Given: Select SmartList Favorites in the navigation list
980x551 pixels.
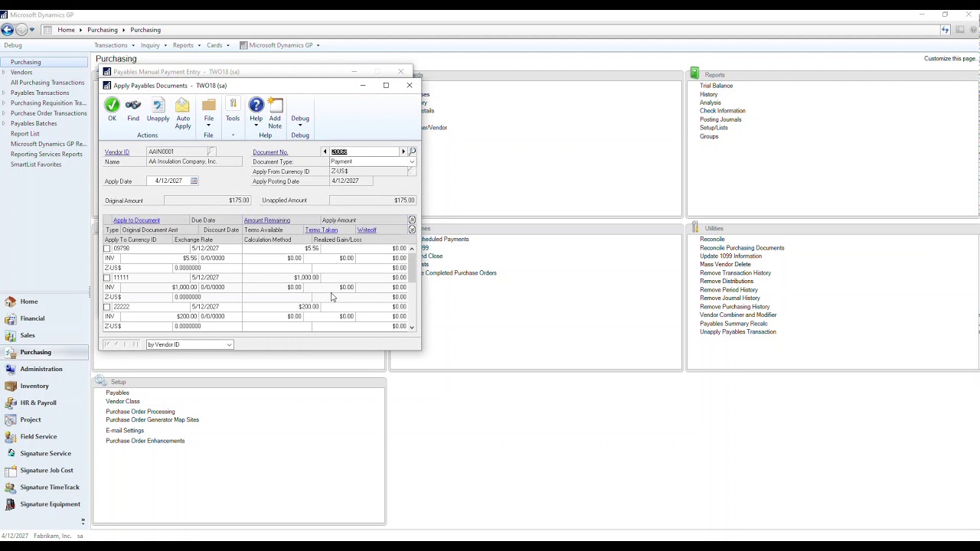Looking at the screenshot, I should (36, 165).
